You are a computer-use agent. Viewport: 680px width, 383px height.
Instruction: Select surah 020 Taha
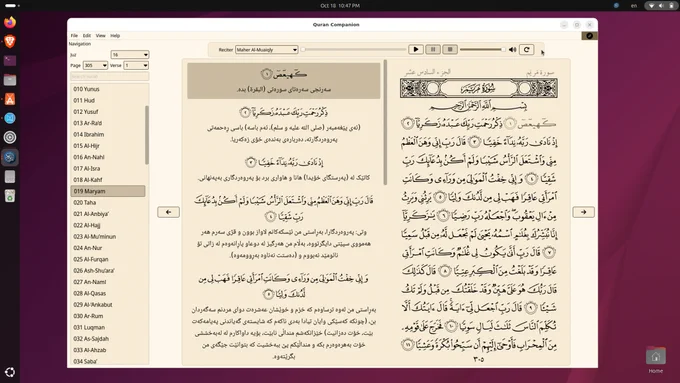point(108,203)
